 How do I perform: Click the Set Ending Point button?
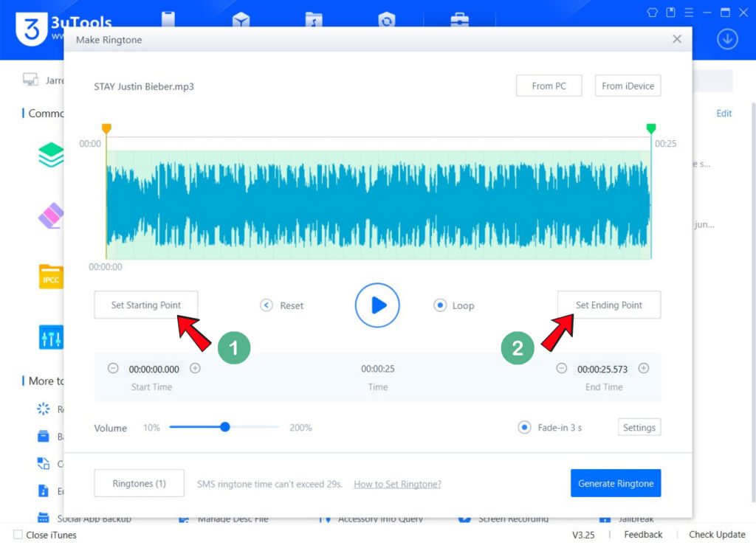tap(609, 305)
